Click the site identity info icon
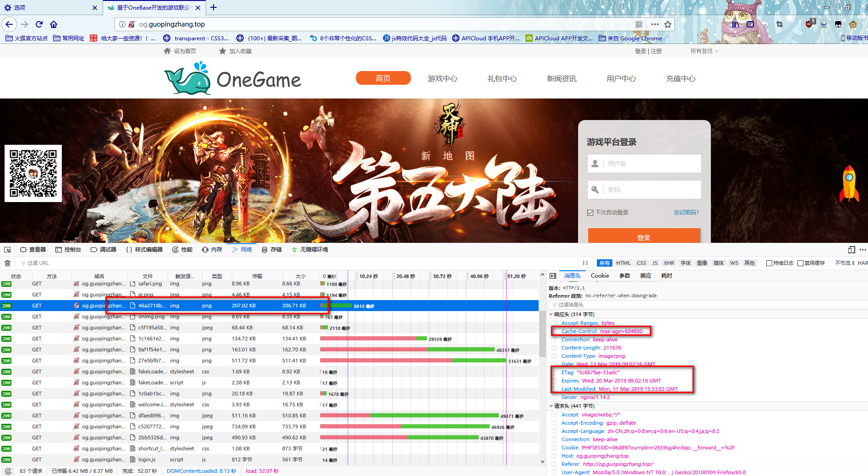 pyautogui.click(x=122, y=24)
